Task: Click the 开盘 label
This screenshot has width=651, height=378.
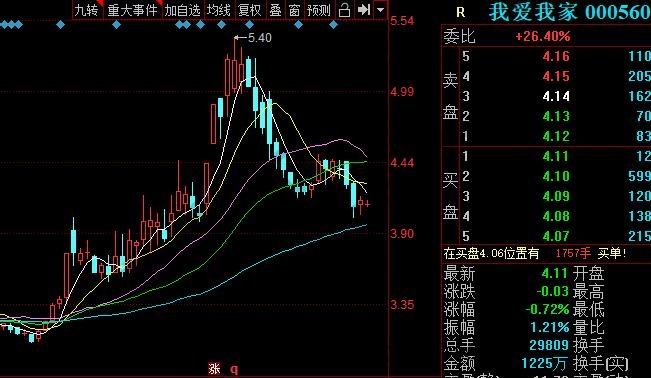Action: pyautogui.click(x=588, y=274)
